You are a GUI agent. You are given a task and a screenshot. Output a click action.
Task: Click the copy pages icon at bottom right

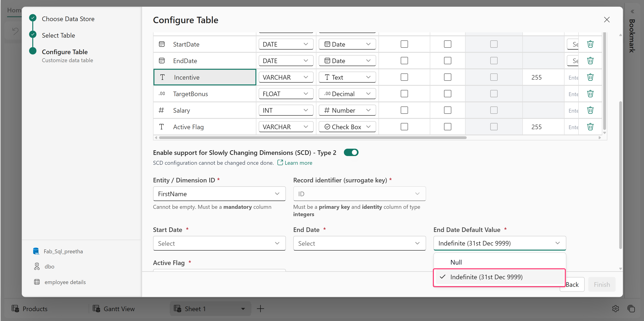point(631,308)
